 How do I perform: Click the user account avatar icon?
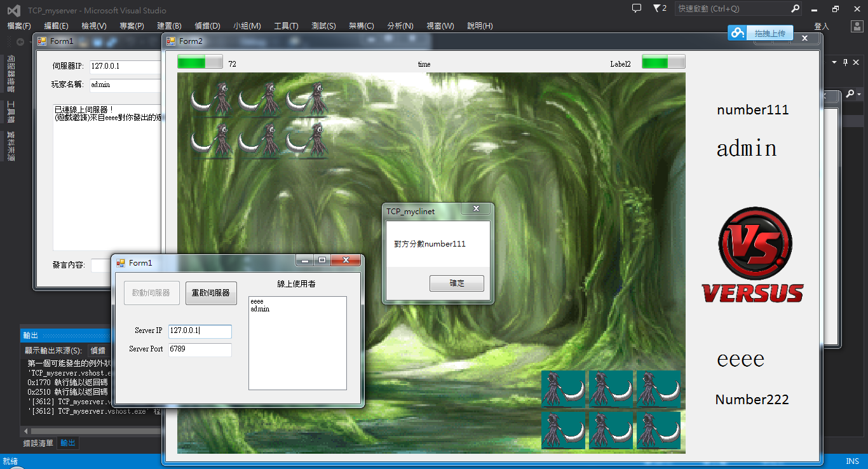(857, 26)
